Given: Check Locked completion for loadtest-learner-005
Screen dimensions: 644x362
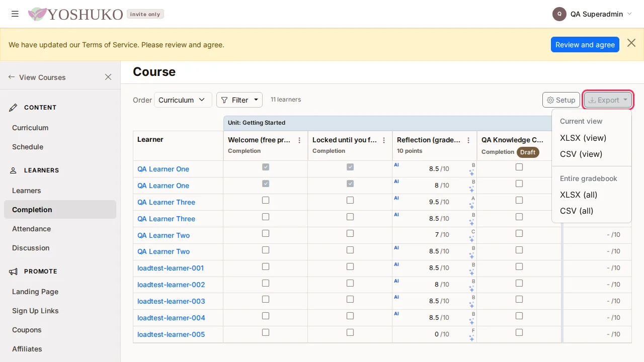Looking at the screenshot, I should pyautogui.click(x=350, y=332).
